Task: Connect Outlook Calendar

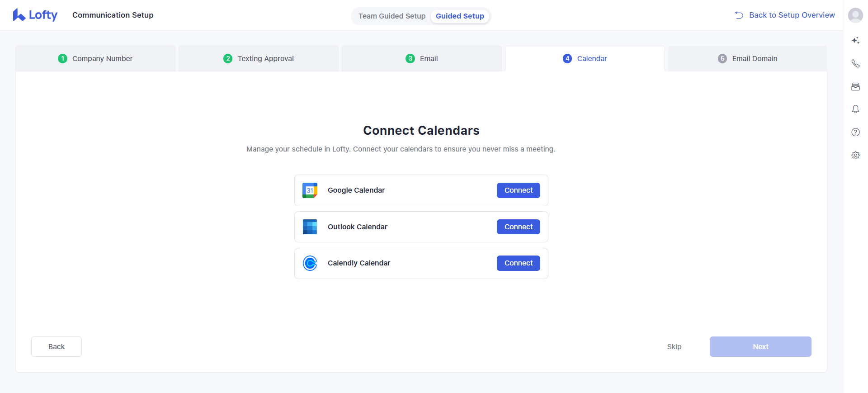Action: pyautogui.click(x=519, y=227)
